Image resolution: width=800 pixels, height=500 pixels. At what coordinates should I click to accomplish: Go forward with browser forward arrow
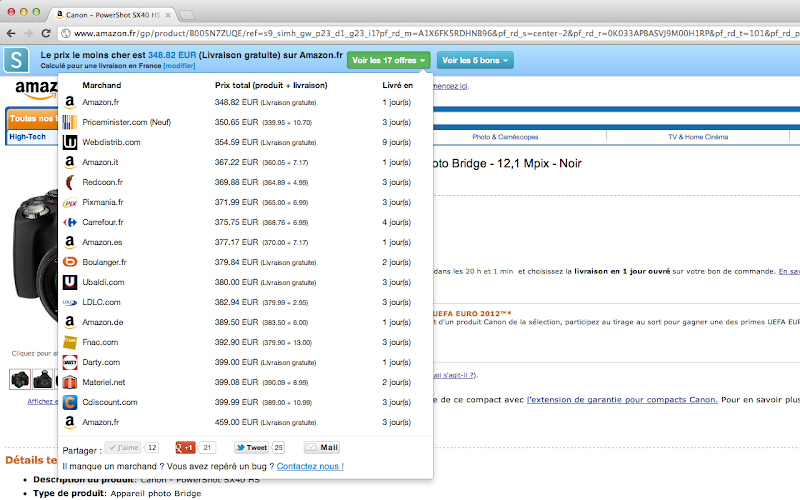pyautogui.click(x=28, y=33)
